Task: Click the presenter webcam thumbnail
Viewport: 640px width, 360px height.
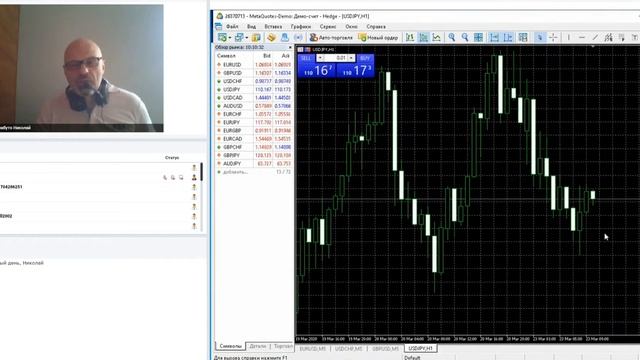Action: [x=82, y=68]
